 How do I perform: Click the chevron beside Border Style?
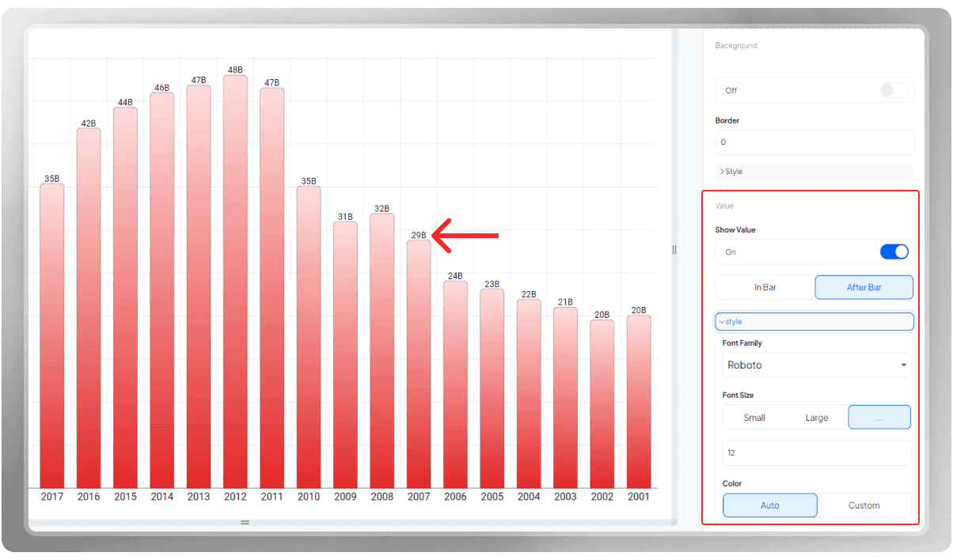point(722,172)
